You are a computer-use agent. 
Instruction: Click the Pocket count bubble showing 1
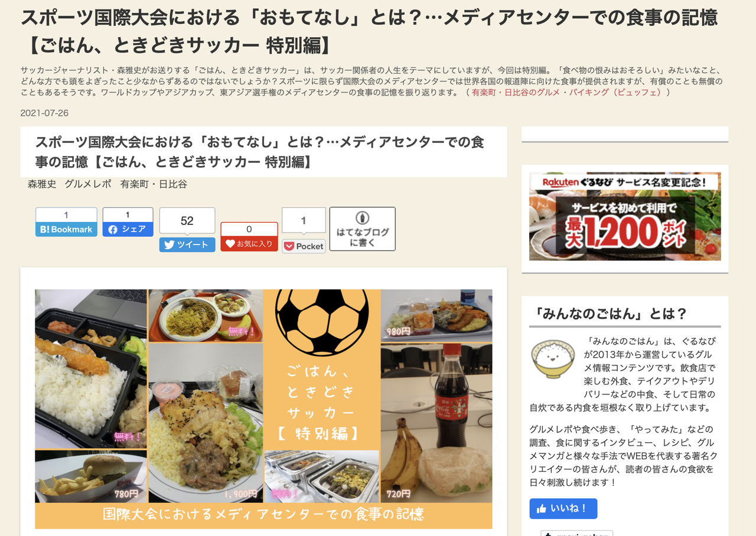click(x=304, y=221)
